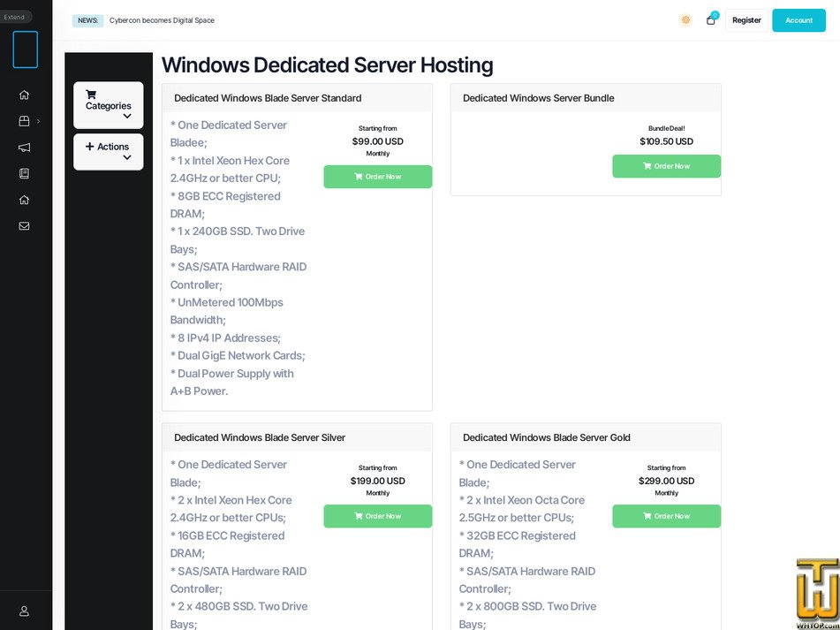Click the $299.00 USD price
Screen dimensions: 840x630
pyautogui.click(x=666, y=481)
